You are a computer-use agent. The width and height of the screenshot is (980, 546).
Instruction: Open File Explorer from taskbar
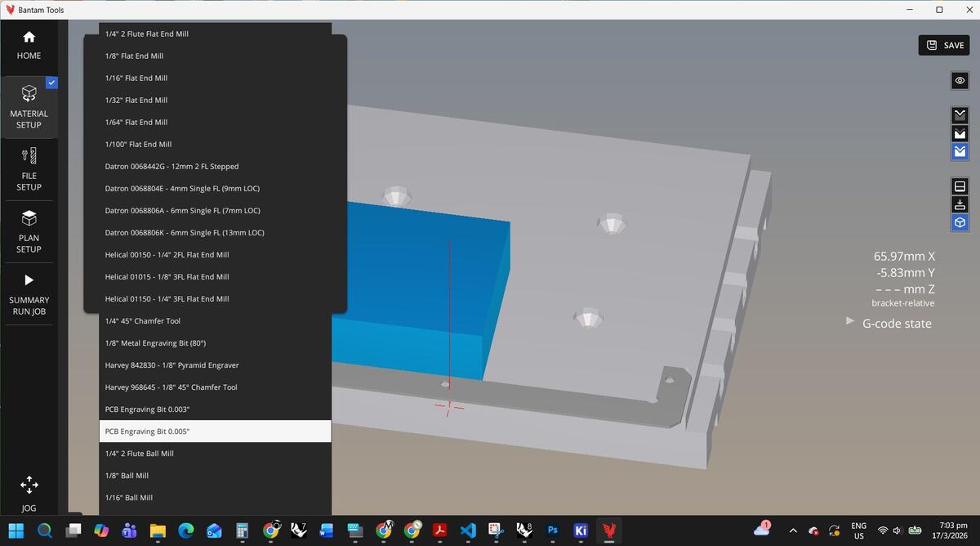(x=158, y=530)
